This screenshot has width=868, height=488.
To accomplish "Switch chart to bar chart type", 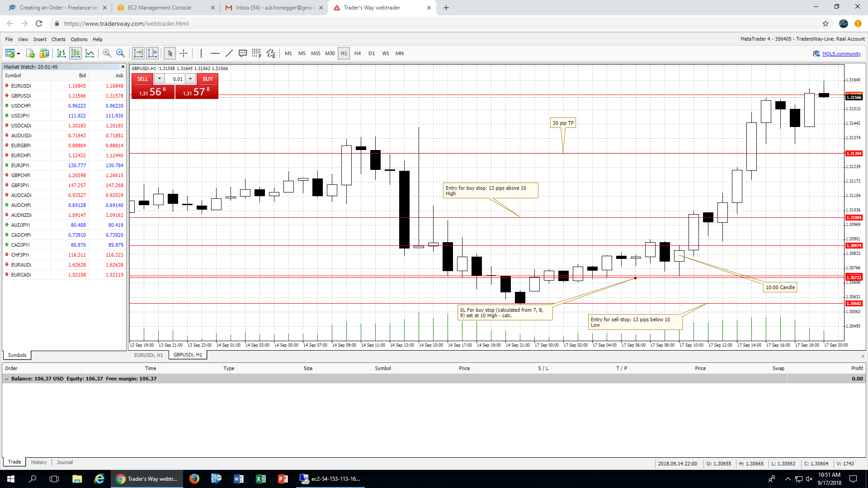I will tap(61, 53).
